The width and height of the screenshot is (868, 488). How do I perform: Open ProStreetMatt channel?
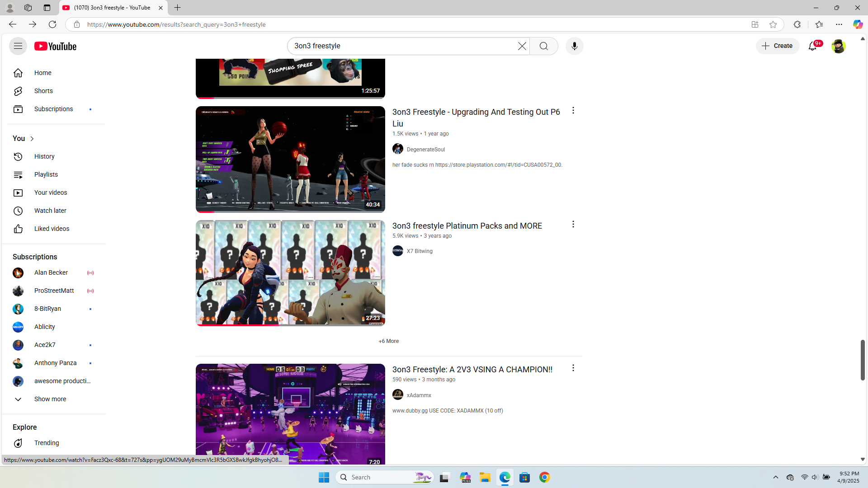(53, 291)
